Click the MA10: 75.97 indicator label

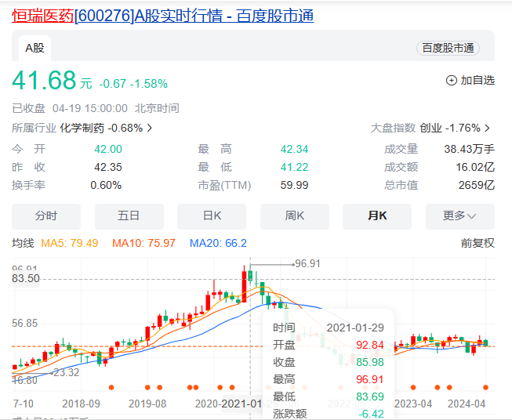pos(143,243)
